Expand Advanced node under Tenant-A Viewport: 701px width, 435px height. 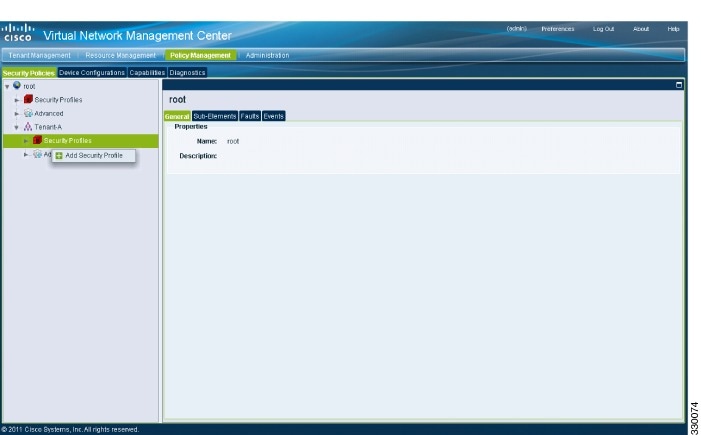click(x=26, y=155)
